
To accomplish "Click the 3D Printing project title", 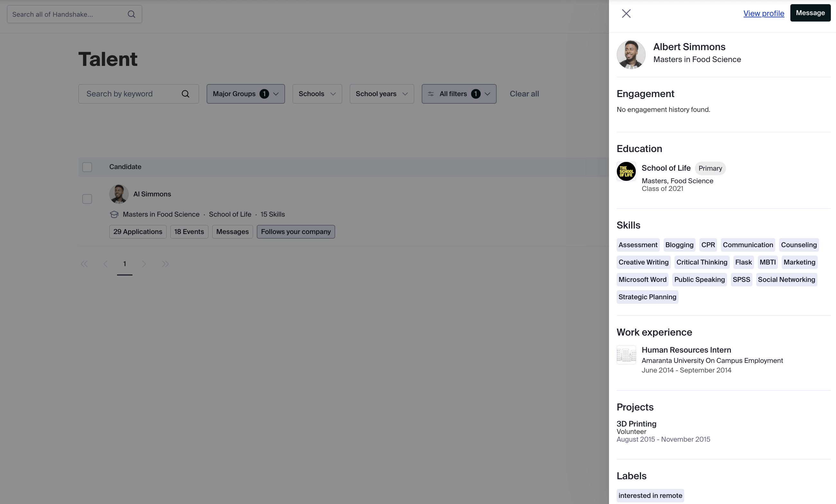I will click(x=636, y=424).
